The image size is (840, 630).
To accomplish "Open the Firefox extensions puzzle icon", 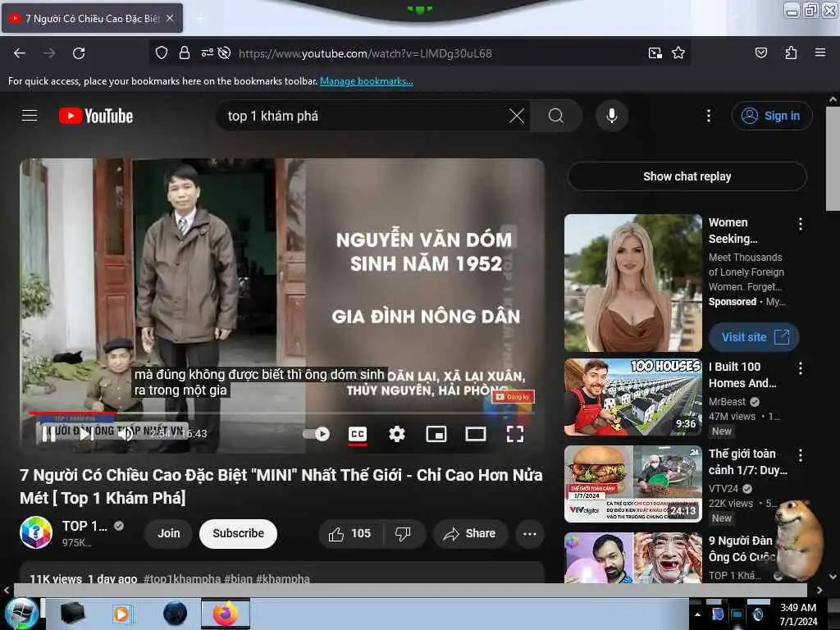I will 791,52.
